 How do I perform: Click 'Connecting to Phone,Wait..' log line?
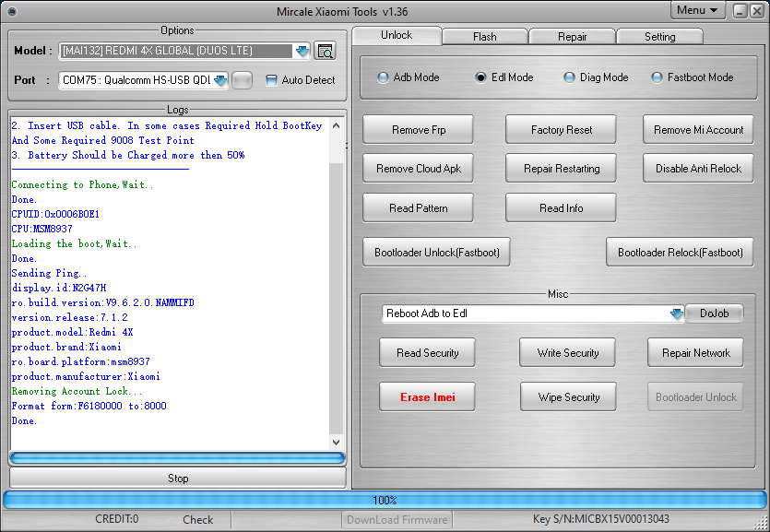pos(82,185)
